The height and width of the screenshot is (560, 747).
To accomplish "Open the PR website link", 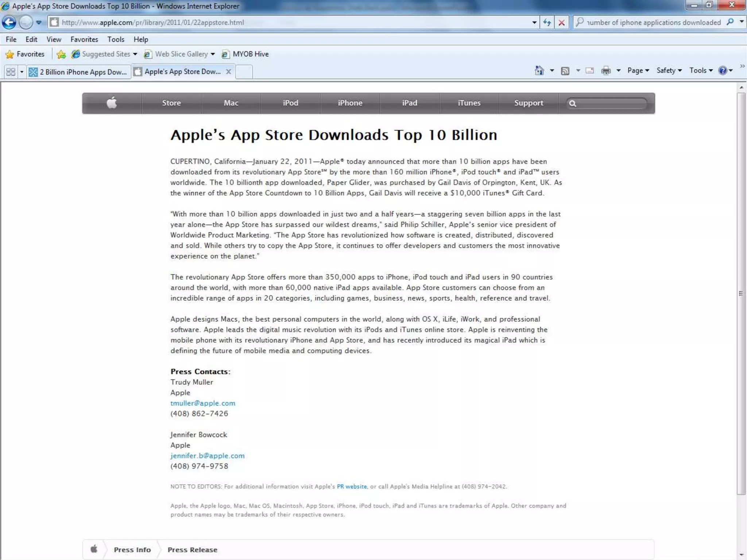I will [352, 486].
